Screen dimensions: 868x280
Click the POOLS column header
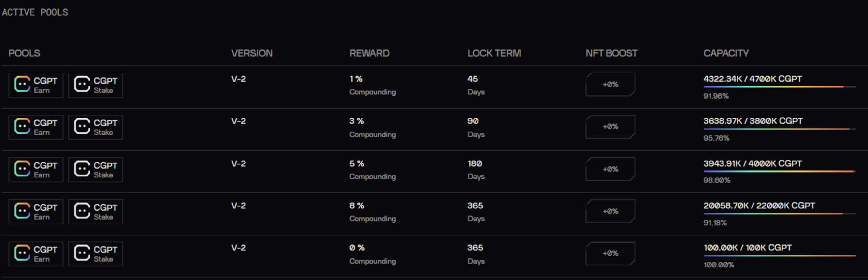[24, 53]
